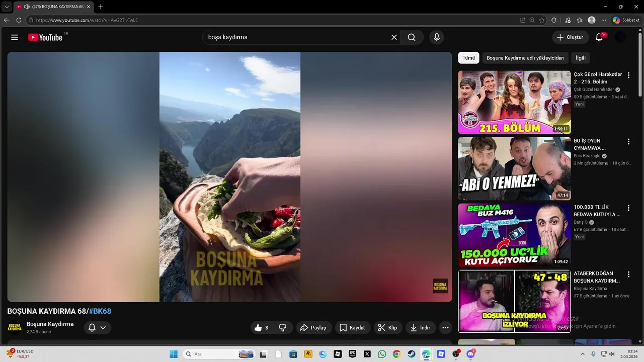This screenshot has height=362, width=644.
Task: Open options for 'BU İŞ OYUN OYNAMAYA' video
Action: (628, 142)
